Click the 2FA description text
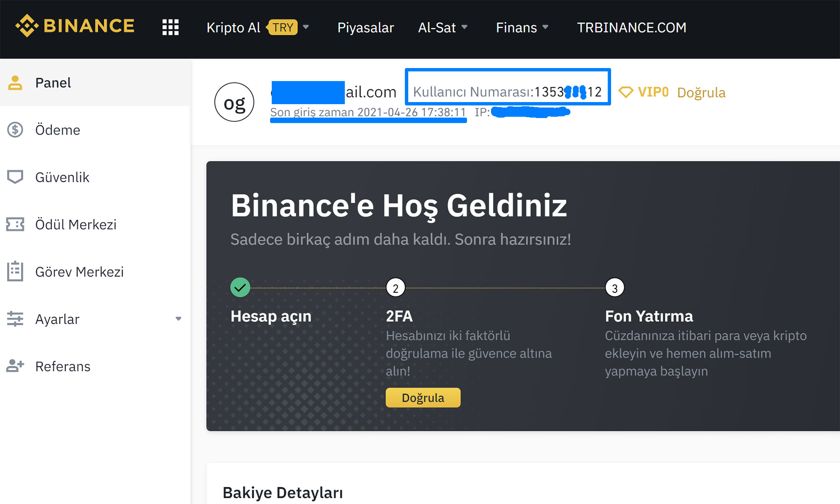840x504 pixels. 469,353
